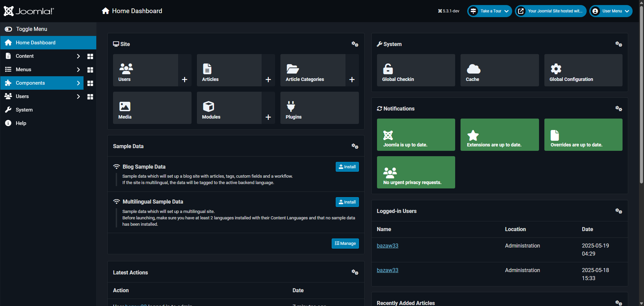Open Site panel settings gears

[x=355, y=44]
